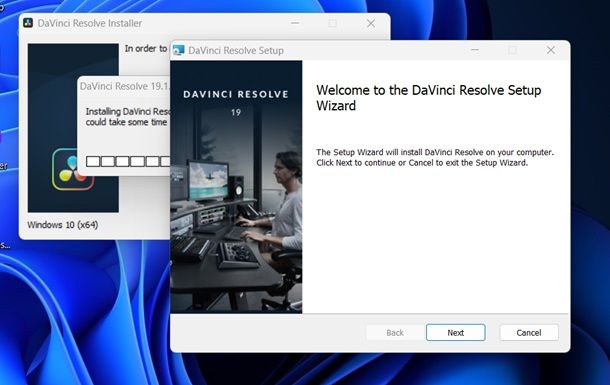Click the 'DaVinci Resolve 19.1' progress dialog title

coord(125,86)
